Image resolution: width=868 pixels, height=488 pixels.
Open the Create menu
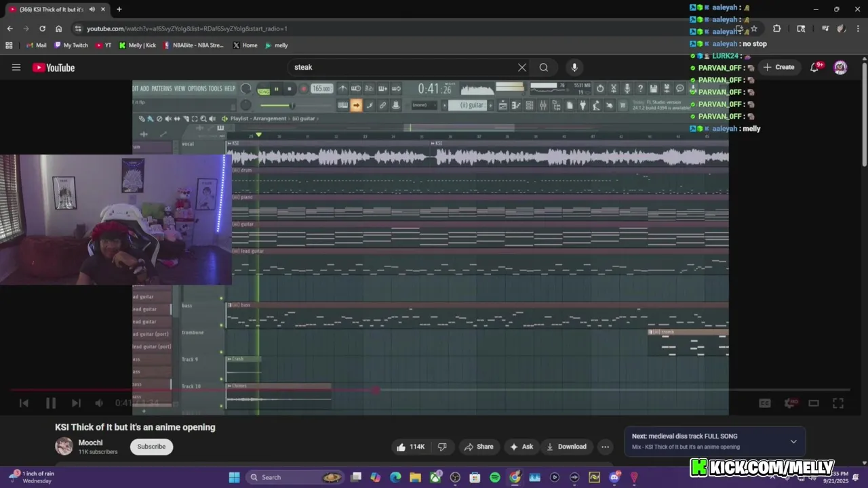(778, 67)
